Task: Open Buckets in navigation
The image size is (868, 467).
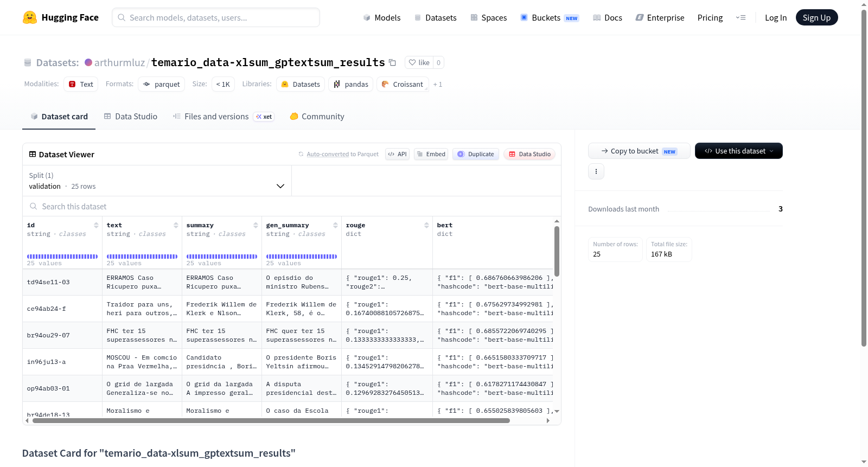Action: coord(550,17)
